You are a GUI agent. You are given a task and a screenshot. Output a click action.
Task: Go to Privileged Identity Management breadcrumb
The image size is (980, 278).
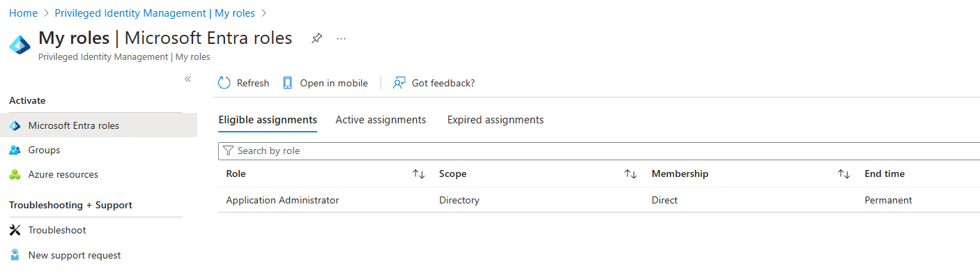tap(155, 13)
